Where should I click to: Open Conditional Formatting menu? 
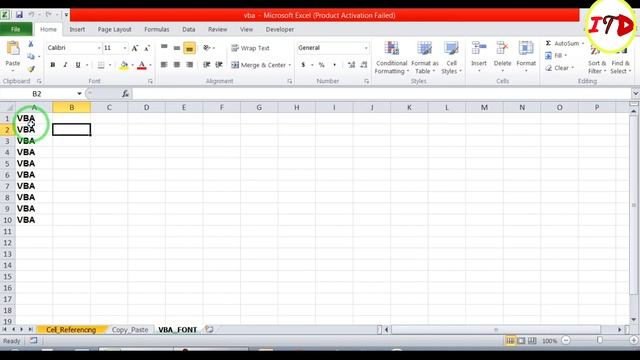coord(391,58)
